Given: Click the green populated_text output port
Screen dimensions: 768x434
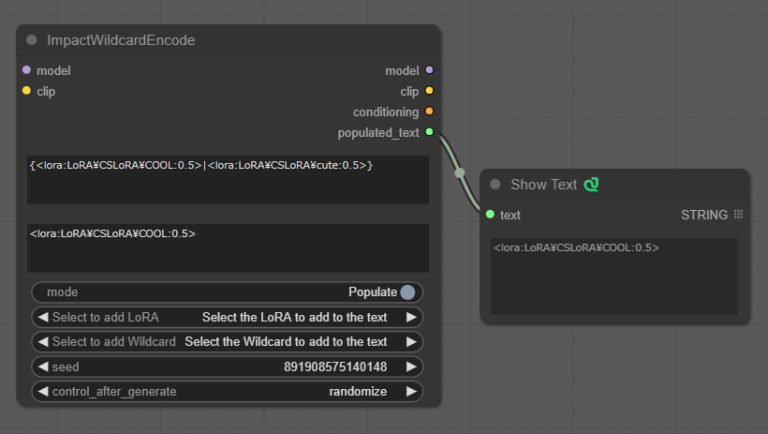Looking at the screenshot, I should point(429,132).
